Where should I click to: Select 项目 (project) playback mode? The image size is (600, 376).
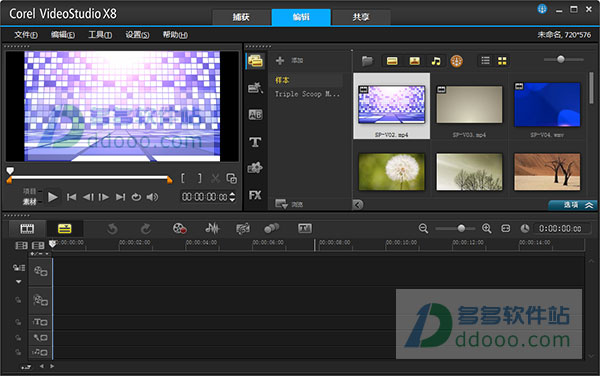click(30, 191)
